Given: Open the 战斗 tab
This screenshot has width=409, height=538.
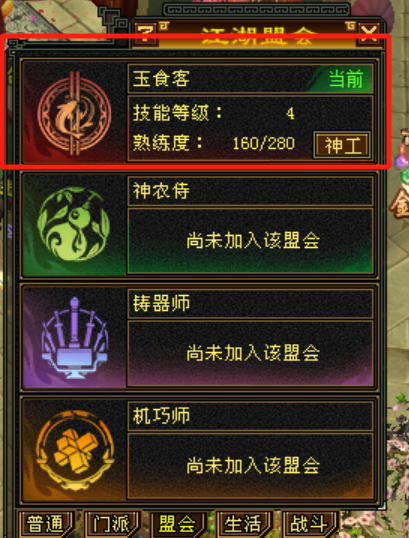Looking at the screenshot, I should pyautogui.click(x=310, y=524).
